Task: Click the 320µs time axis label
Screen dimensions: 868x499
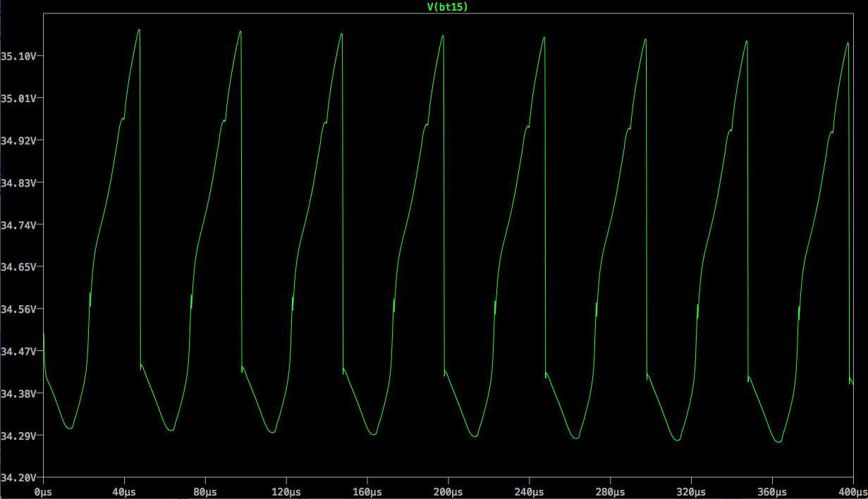Action: tap(692, 491)
